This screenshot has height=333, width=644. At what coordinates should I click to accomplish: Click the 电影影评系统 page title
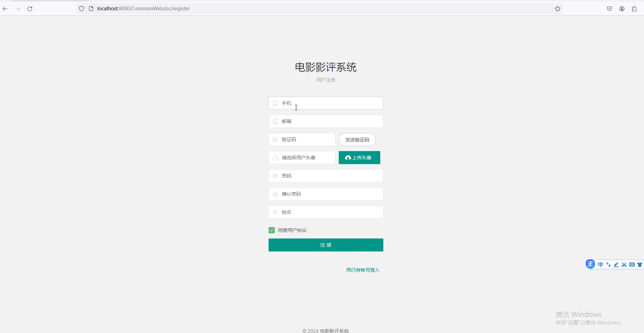coord(326,67)
